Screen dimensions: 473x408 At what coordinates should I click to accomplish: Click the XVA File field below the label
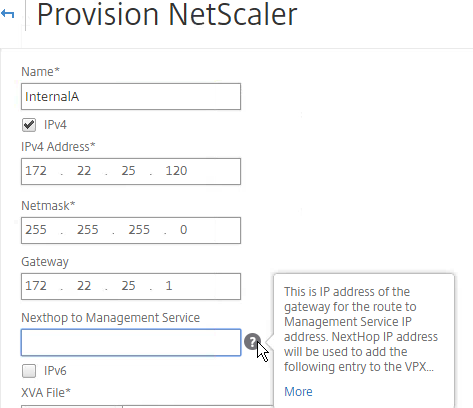pyautogui.click(x=147, y=407)
